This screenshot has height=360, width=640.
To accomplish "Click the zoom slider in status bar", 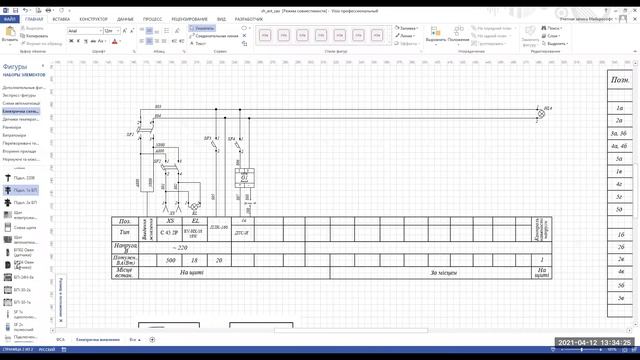I will [x=582, y=350].
